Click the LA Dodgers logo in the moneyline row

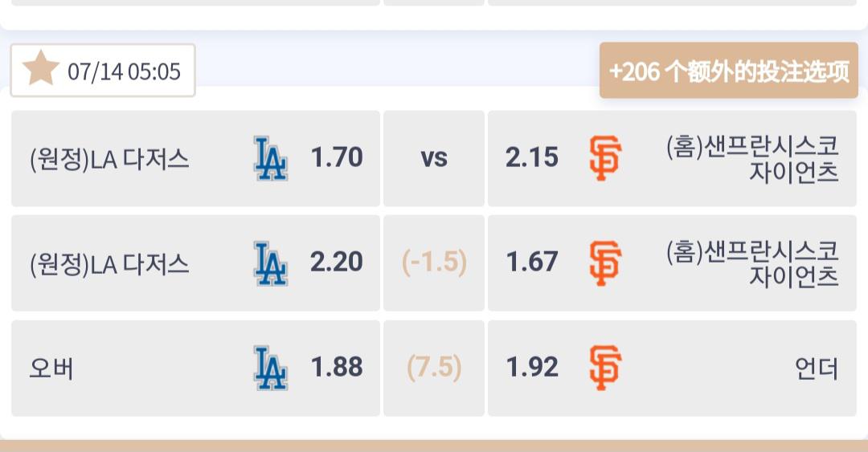(270, 158)
